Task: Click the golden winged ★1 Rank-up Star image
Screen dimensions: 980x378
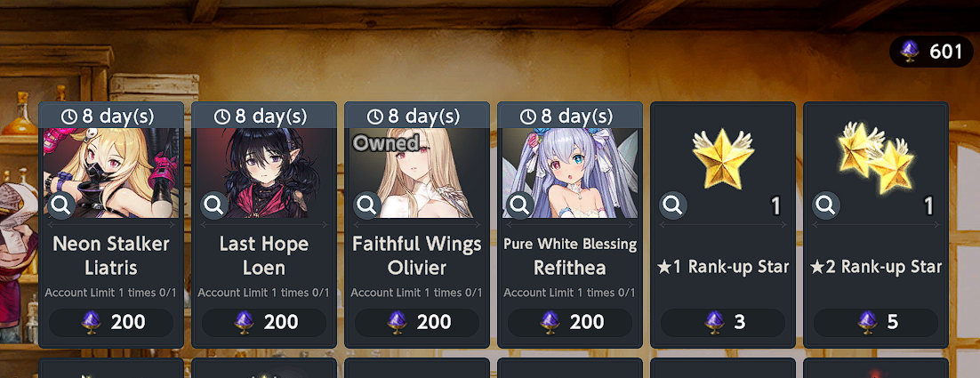Action: pos(723,158)
